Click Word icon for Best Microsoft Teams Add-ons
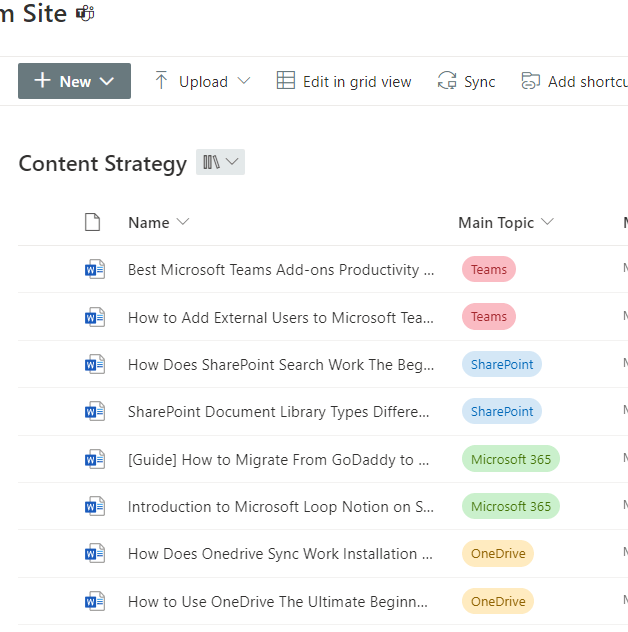The width and height of the screenshot is (628, 632). coord(95,269)
